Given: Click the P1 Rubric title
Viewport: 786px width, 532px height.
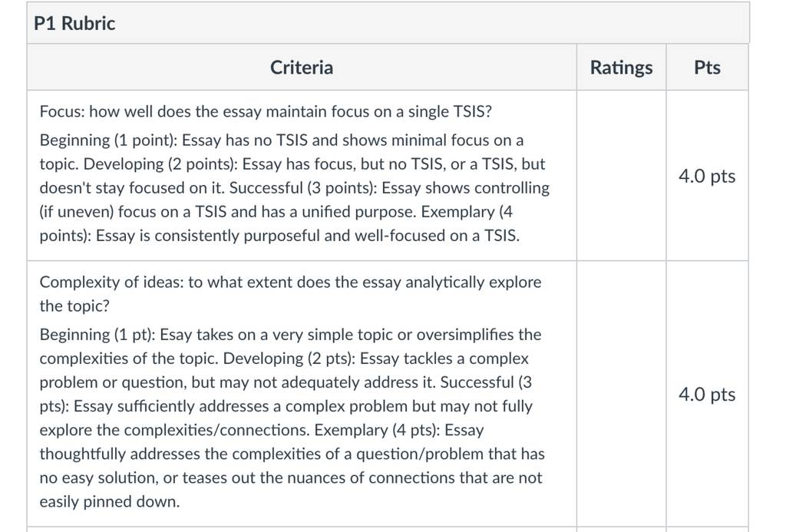Looking at the screenshot, I should (x=74, y=23).
